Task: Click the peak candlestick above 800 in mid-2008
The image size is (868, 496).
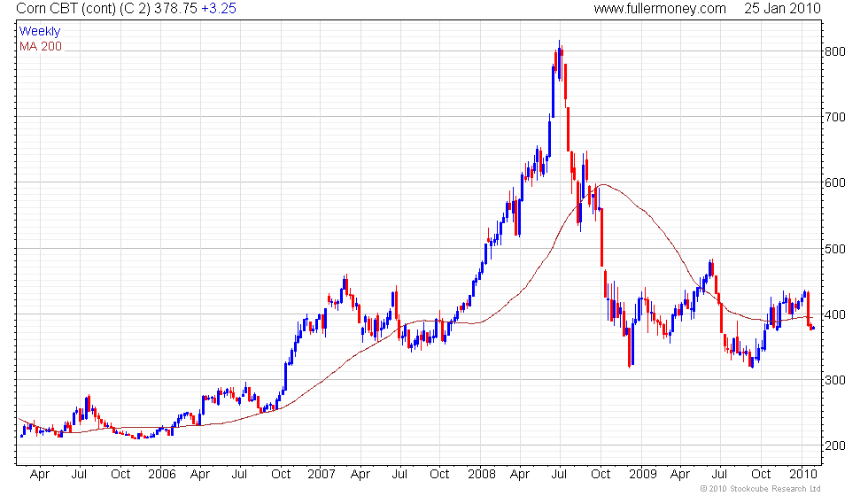Action: (x=559, y=60)
